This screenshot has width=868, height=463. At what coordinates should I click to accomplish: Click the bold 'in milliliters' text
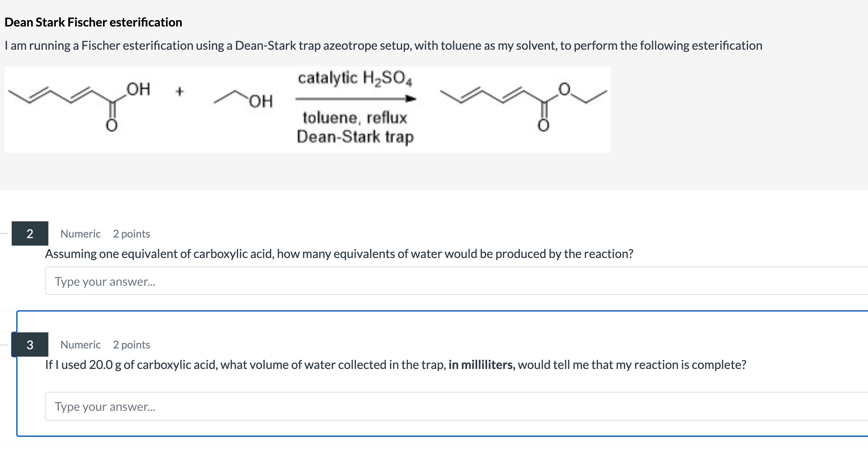pos(482,365)
